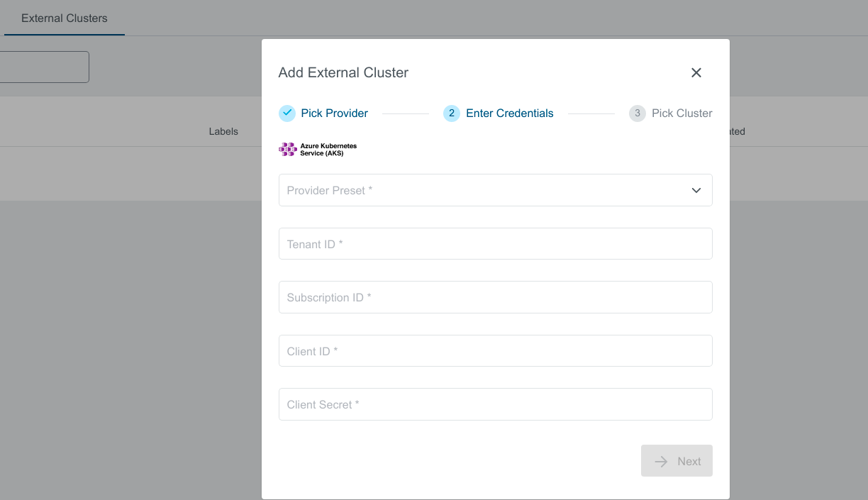The image size is (868, 500).
Task: Click the step 3 number circle
Action: (x=638, y=113)
